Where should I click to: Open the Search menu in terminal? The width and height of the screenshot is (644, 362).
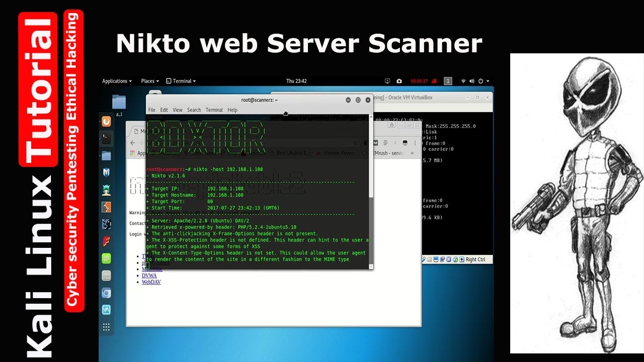pyautogui.click(x=194, y=110)
